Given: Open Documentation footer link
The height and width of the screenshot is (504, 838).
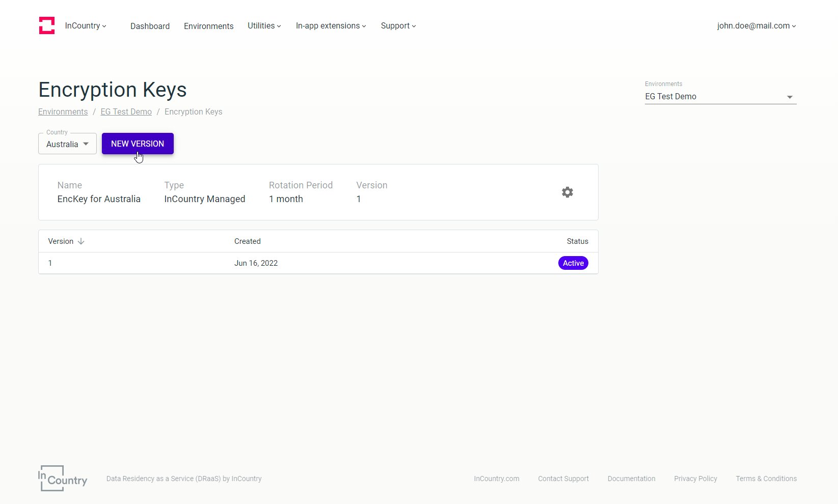Looking at the screenshot, I should (632, 479).
